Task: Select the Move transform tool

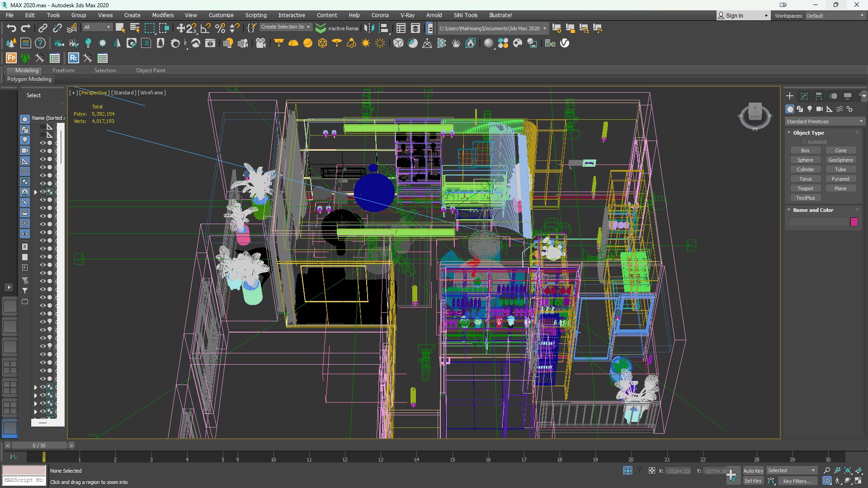Action: (180, 28)
